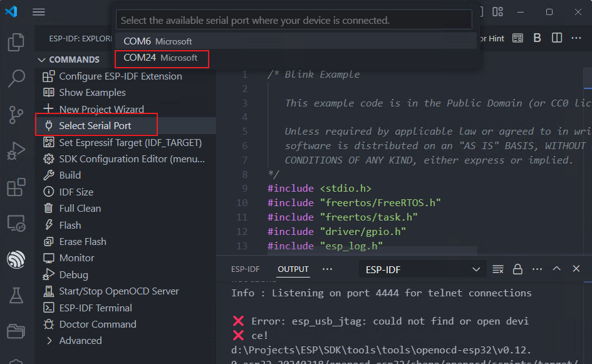Open the hamburger application menu

(38, 12)
